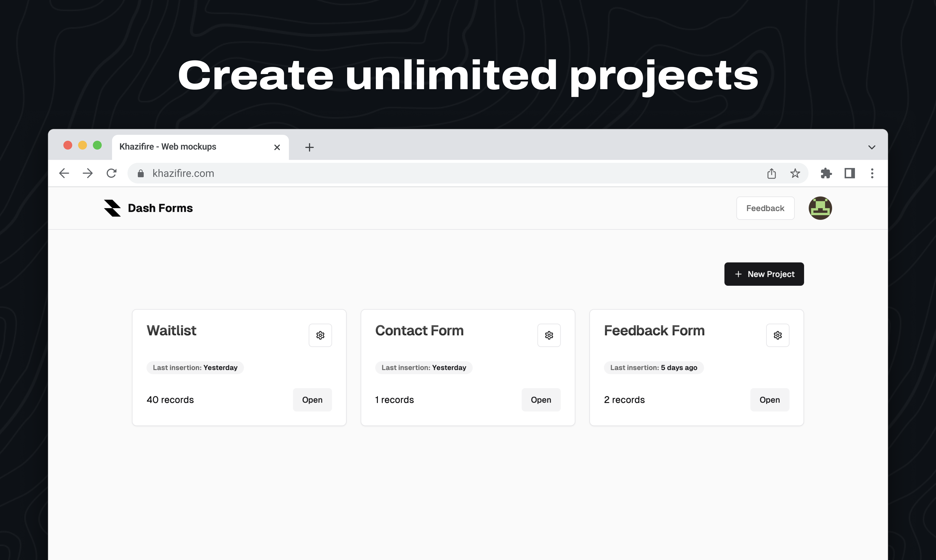Open settings gear on Feedback Form card
936x560 pixels.
[x=778, y=335]
